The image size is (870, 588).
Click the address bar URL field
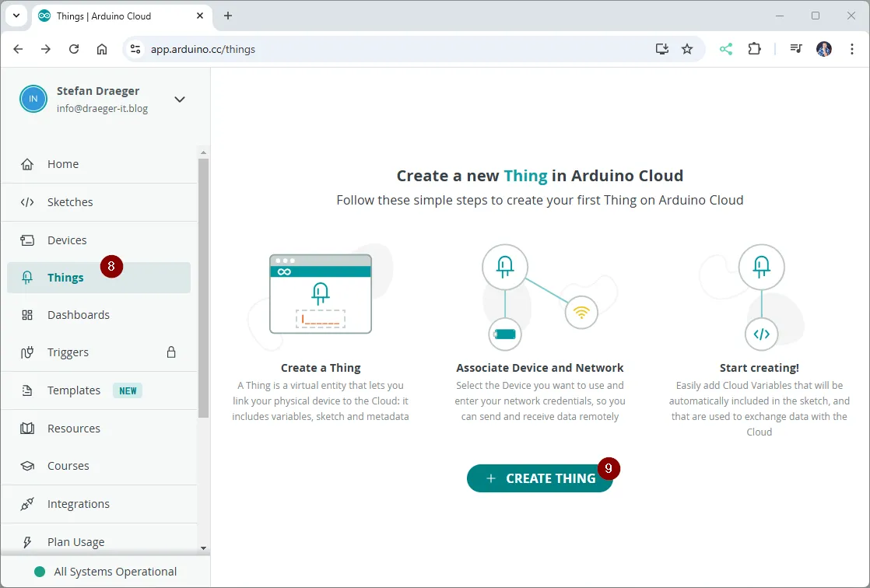click(389, 49)
